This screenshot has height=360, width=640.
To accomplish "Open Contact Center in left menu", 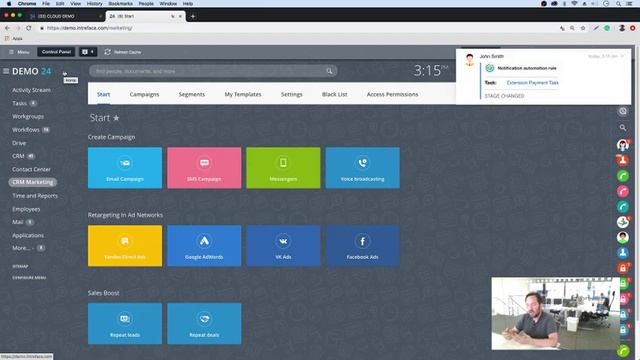I will (x=31, y=169).
